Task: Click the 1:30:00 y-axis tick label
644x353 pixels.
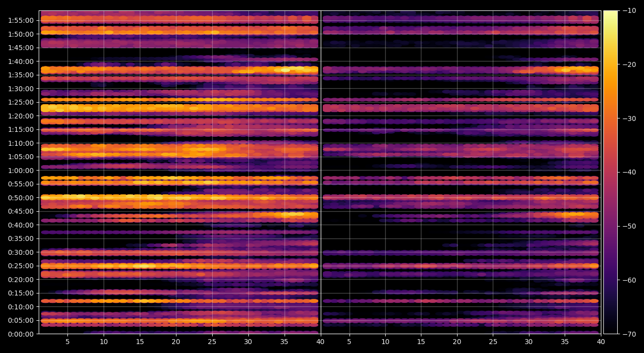Action: point(21,89)
